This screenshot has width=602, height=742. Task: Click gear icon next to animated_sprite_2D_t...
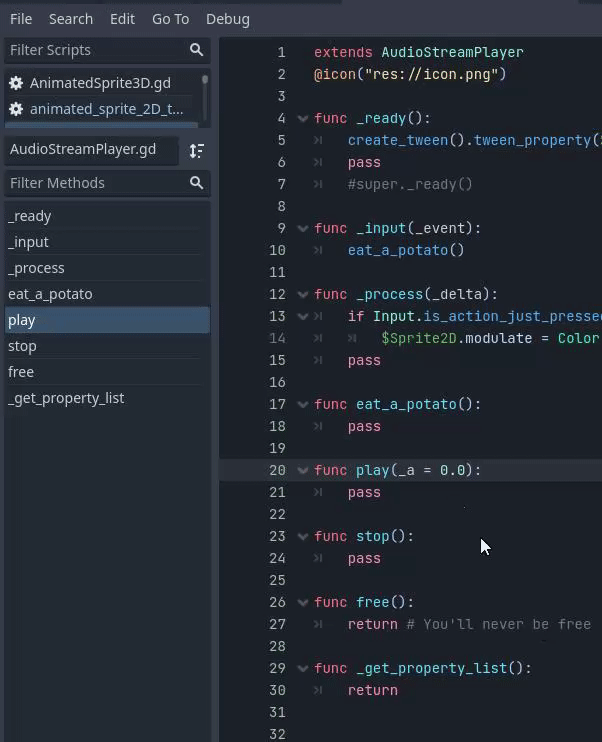[16, 109]
